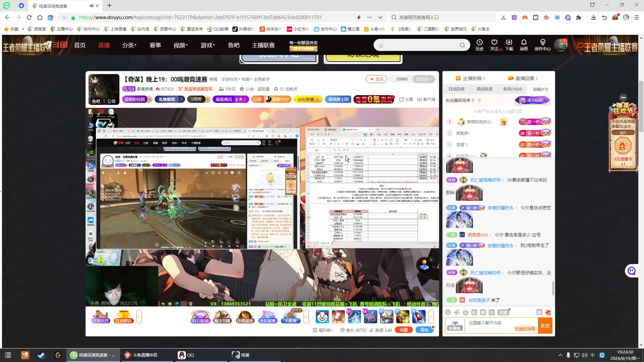Image resolution: width=644 pixels, height=362 pixels.
Task: Open the 大航海 activity icon
Action: [x=290, y=317]
